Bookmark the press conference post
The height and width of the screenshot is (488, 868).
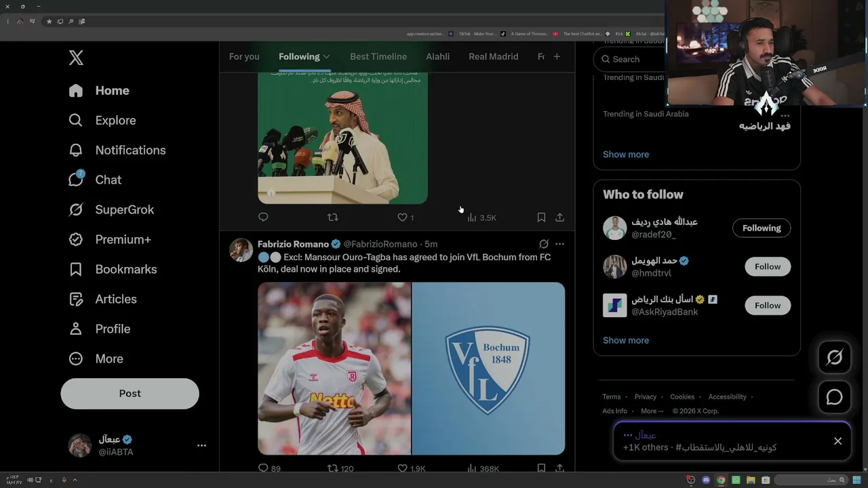[x=541, y=217]
